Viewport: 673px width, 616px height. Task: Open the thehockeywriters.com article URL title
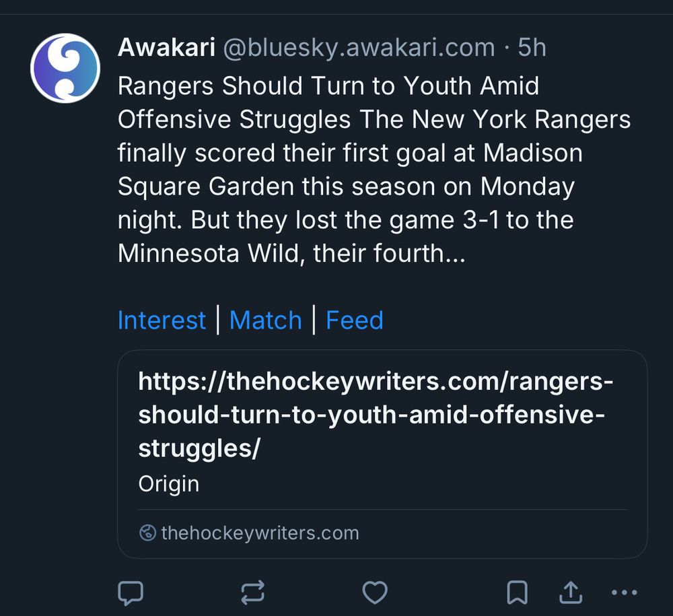(376, 415)
